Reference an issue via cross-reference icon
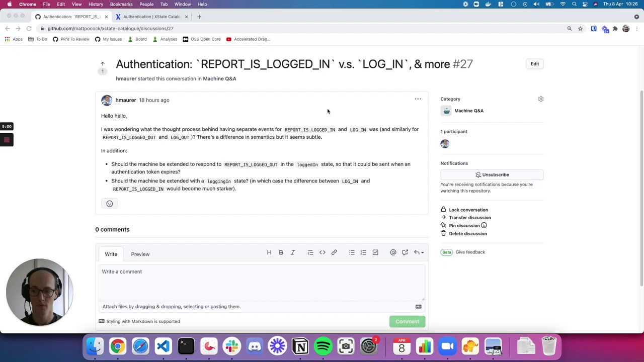644x362 pixels. point(405,252)
